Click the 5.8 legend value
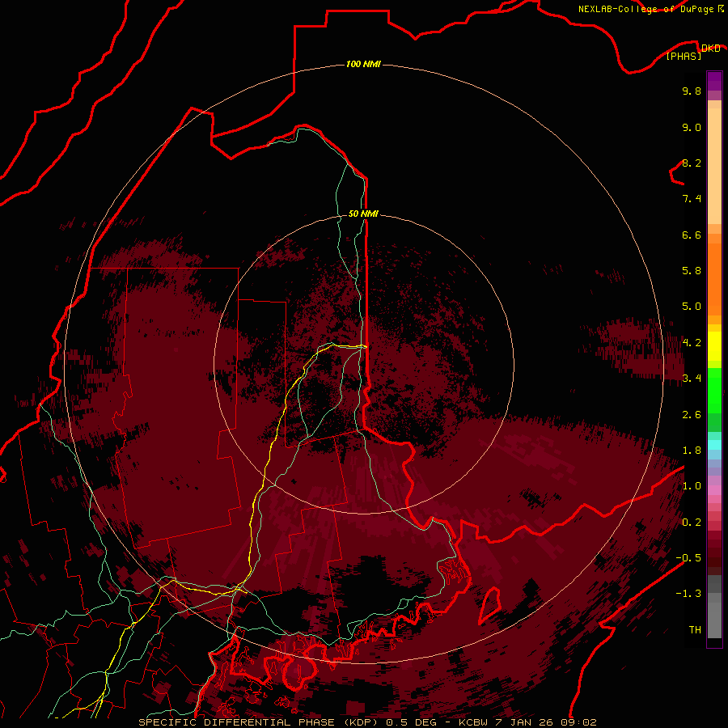 692,271
